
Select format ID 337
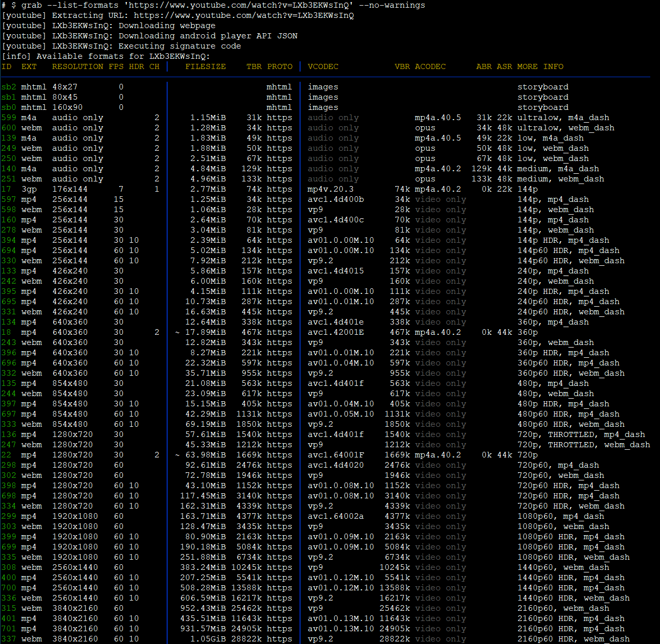point(9,639)
